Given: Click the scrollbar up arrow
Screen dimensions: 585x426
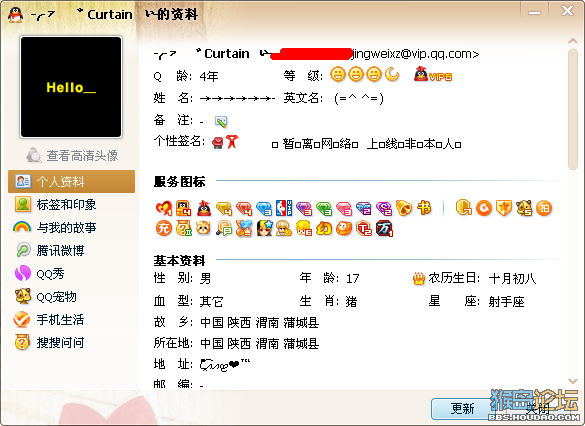Looking at the screenshot, I should tap(573, 41).
